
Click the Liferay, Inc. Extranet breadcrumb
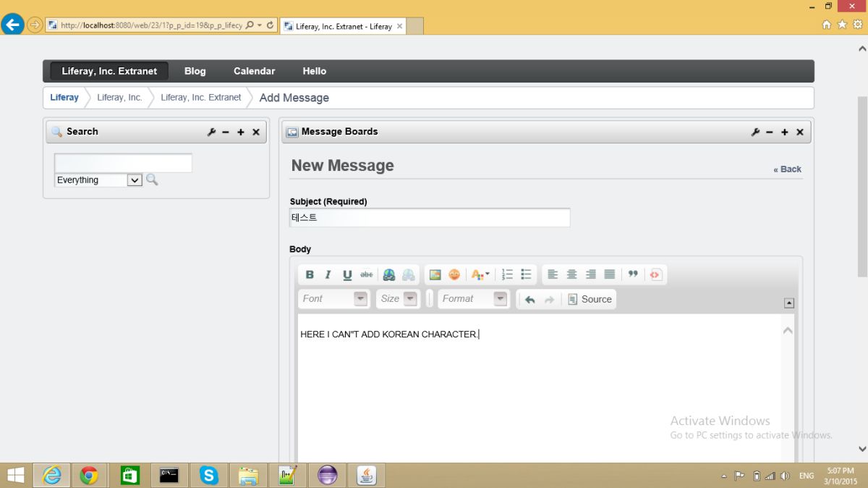tap(201, 97)
